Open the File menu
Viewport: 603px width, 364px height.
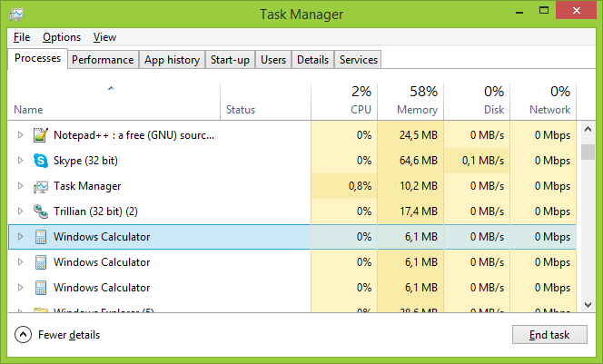(22, 37)
